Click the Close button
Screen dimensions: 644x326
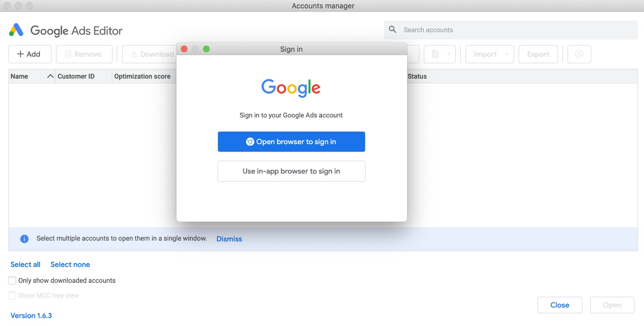(559, 305)
